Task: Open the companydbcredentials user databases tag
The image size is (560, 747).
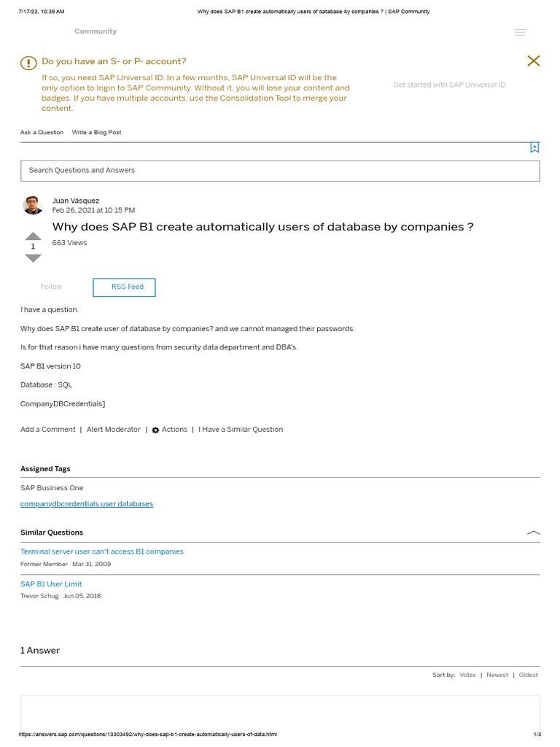Action: click(x=87, y=504)
